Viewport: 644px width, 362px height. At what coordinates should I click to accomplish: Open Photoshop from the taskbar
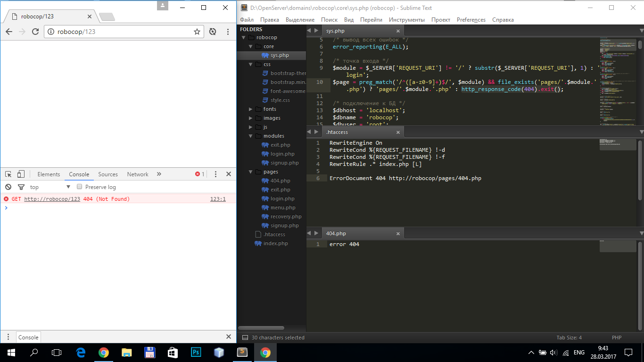click(x=196, y=352)
